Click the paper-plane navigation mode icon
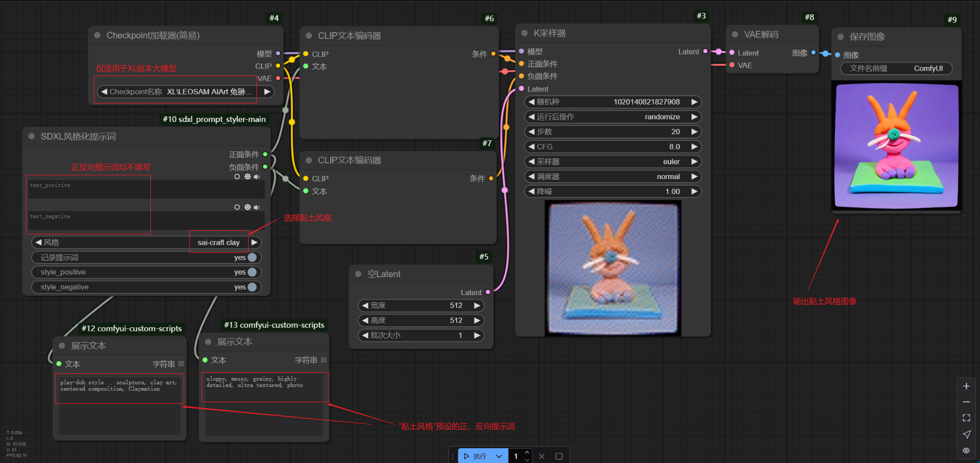The width and height of the screenshot is (980, 463). tap(966, 434)
